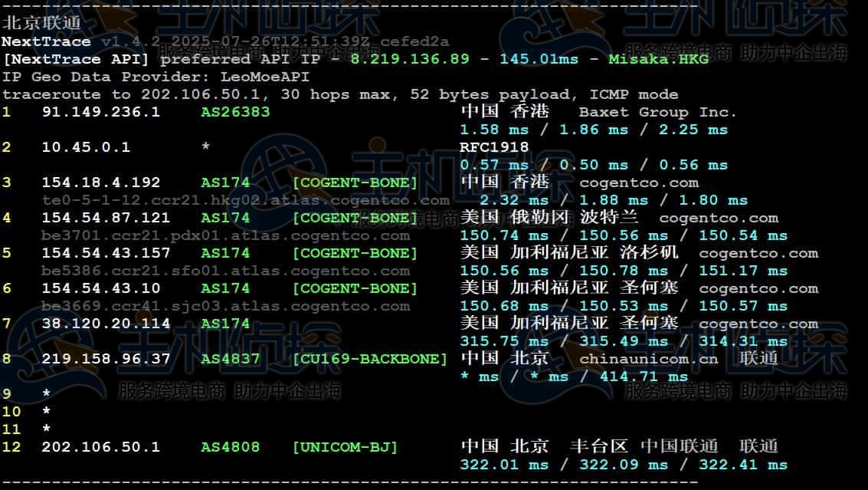868x490 pixels.
Task: Click the RFC1918 label
Action: 494,147
